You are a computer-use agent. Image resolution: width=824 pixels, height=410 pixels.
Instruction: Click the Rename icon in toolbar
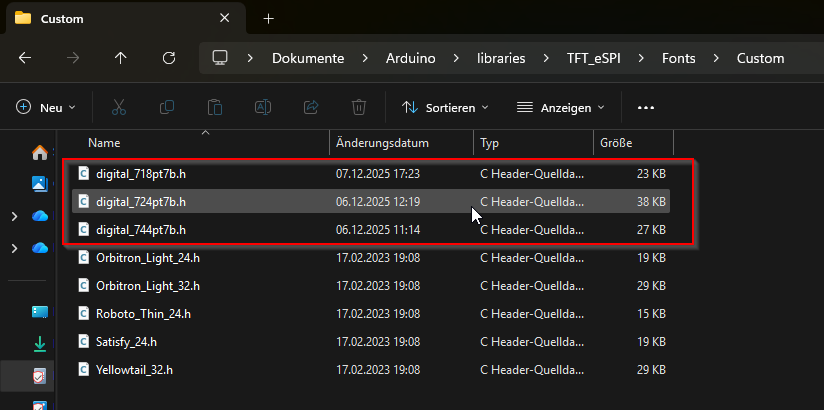pyautogui.click(x=263, y=107)
